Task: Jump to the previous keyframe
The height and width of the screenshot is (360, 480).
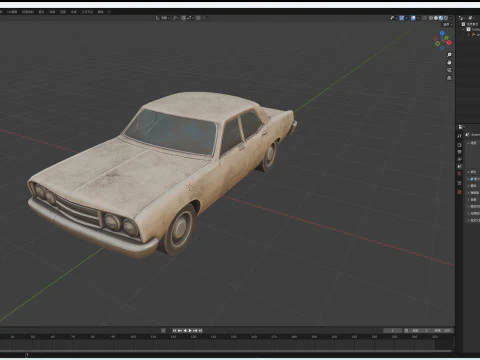Action: [x=180, y=330]
